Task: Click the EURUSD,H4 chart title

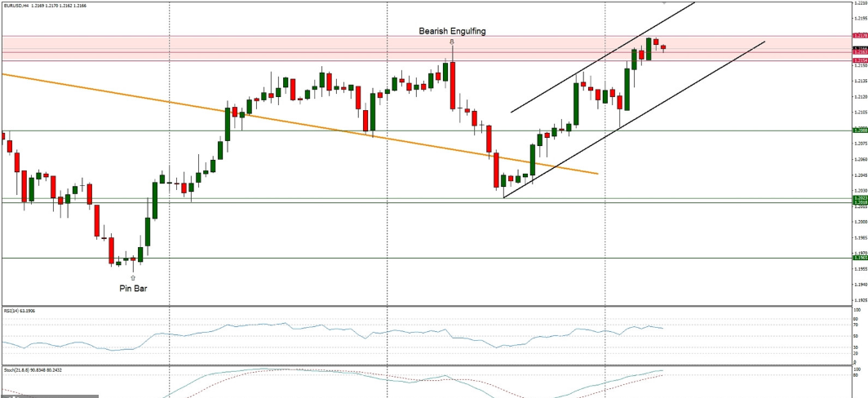Action: click(15, 4)
